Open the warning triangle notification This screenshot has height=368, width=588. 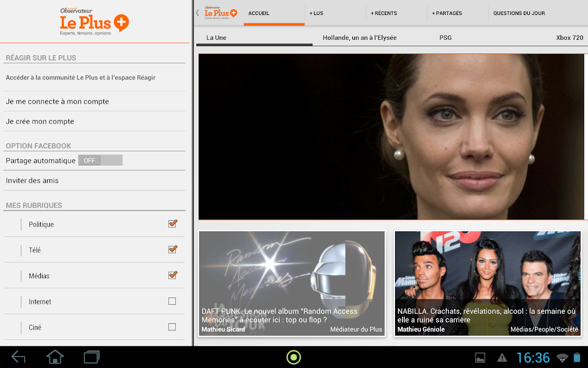click(502, 358)
